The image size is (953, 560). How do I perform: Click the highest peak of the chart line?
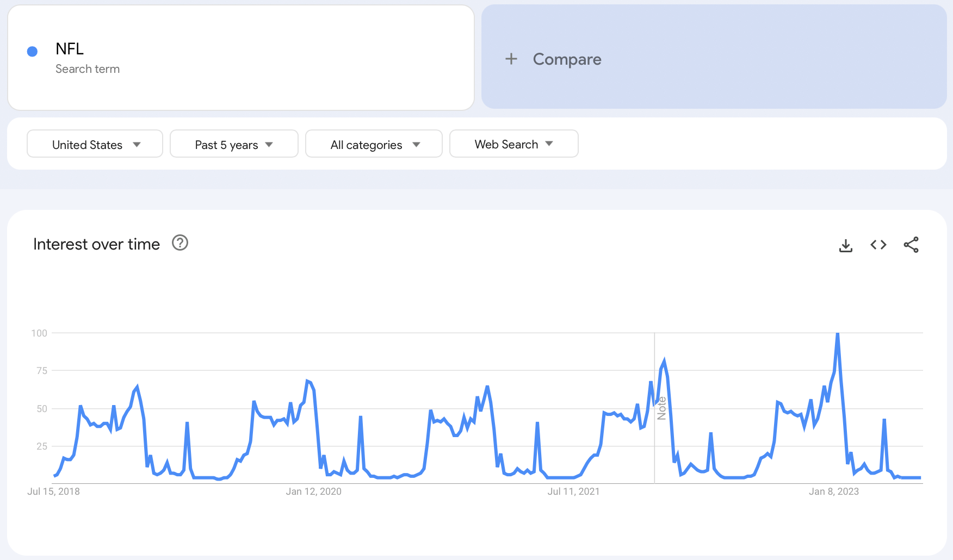pyautogui.click(x=838, y=334)
